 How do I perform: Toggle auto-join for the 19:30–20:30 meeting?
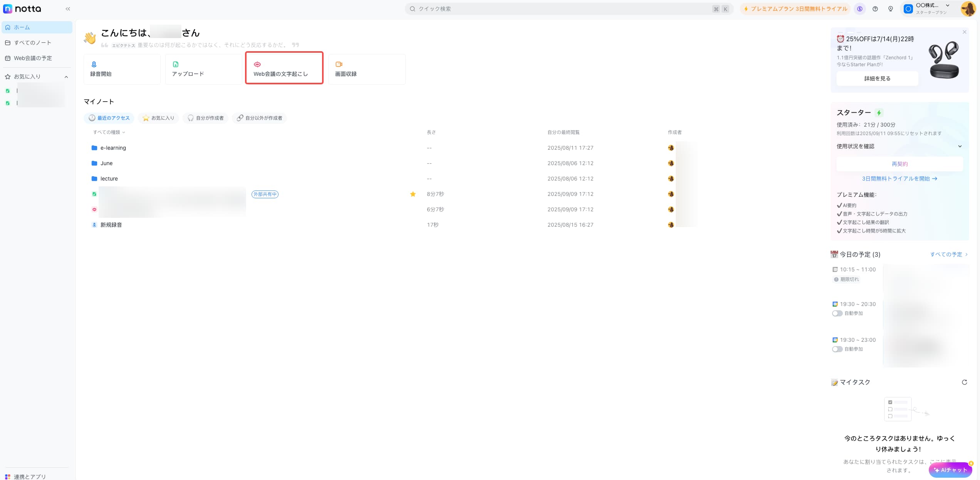pyautogui.click(x=837, y=313)
